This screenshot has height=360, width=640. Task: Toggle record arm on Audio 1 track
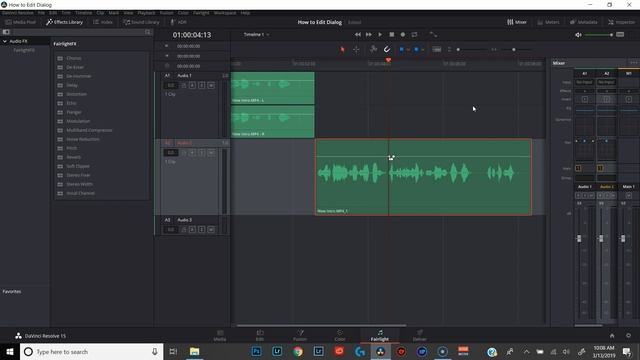192,85
